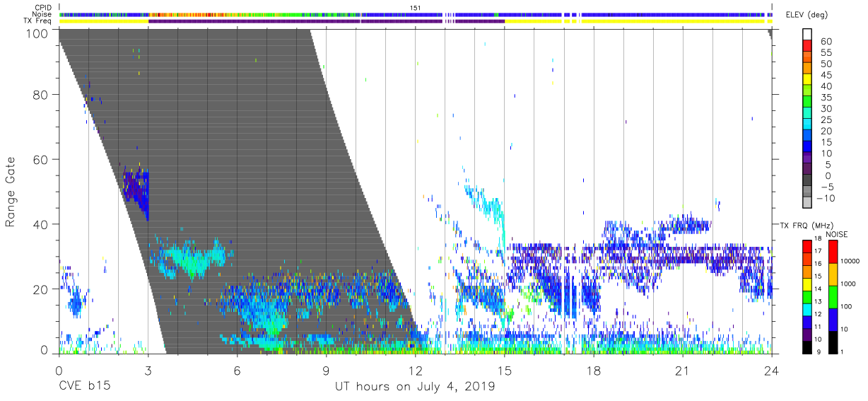Click the 'UT hours on July 4, 2019' label
868x401 pixels.
coord(416,387)
